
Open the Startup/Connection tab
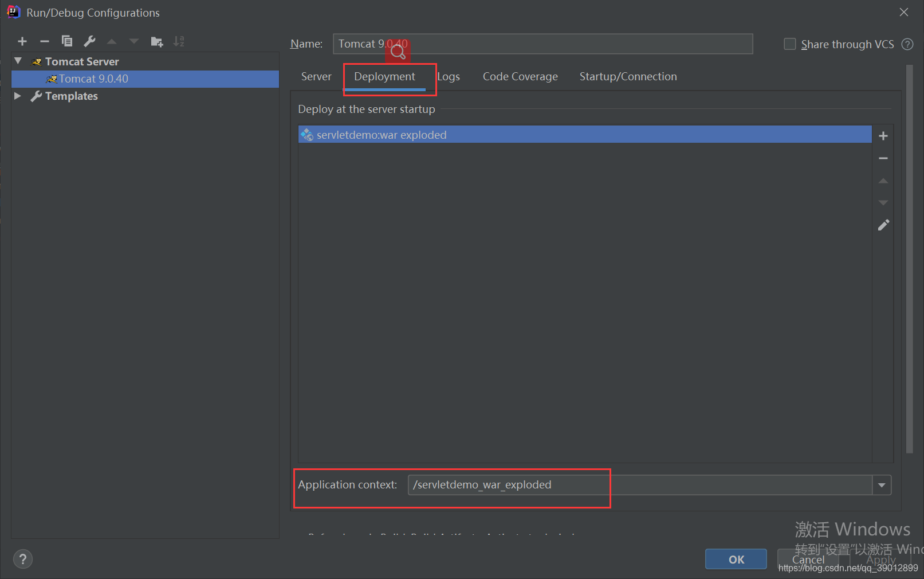[628, 76]
